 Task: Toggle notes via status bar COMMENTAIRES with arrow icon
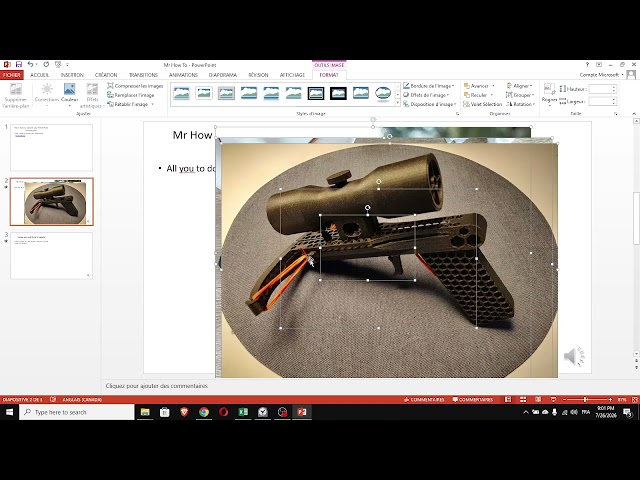424,400
